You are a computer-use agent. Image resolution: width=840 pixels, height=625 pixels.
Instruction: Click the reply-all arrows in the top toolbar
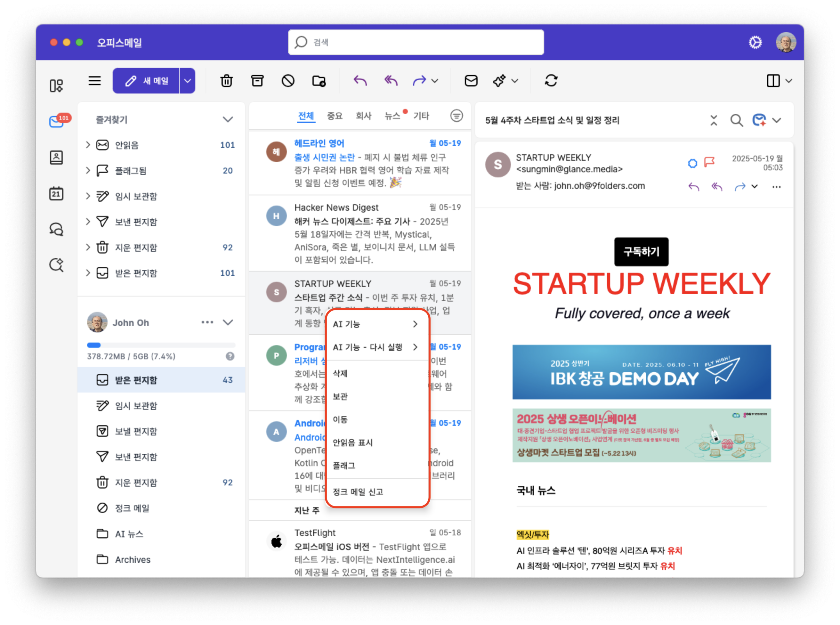click(391, 81)
